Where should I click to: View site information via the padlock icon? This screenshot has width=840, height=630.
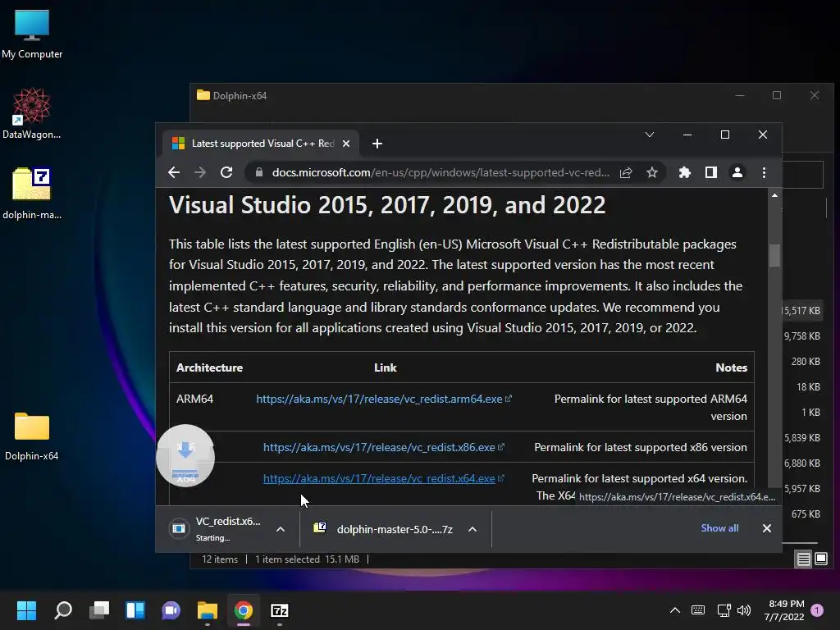(x=259, y=172)
